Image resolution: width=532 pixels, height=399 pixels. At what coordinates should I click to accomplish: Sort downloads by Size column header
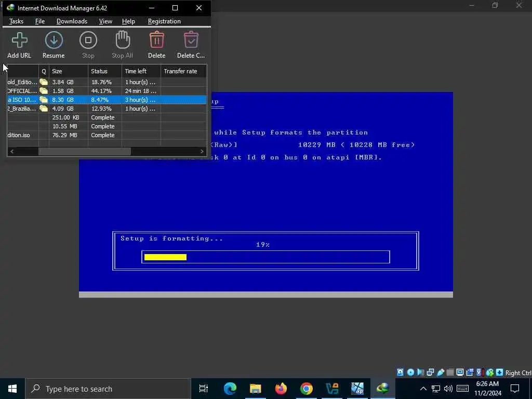pos(69,71)
